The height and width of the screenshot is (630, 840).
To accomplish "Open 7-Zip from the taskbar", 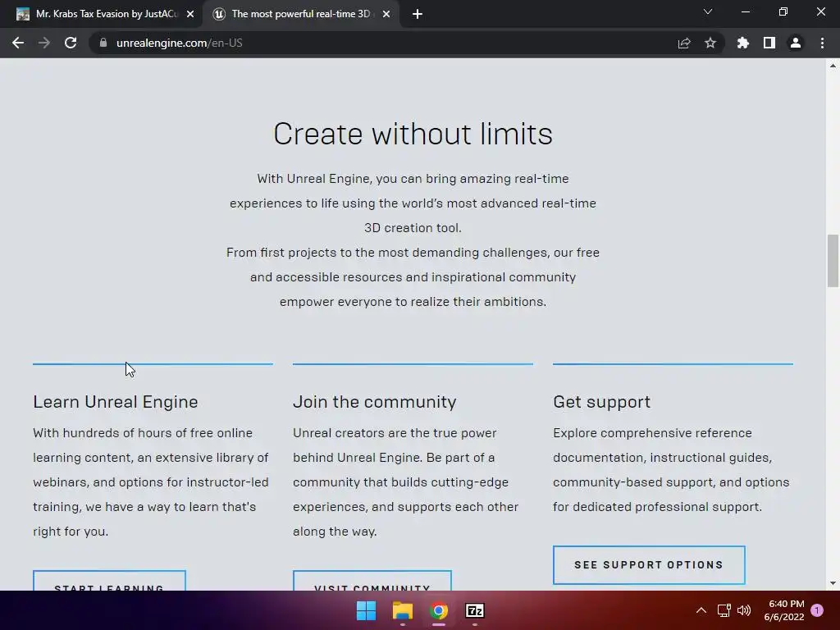I will click(x=475, y=610).
